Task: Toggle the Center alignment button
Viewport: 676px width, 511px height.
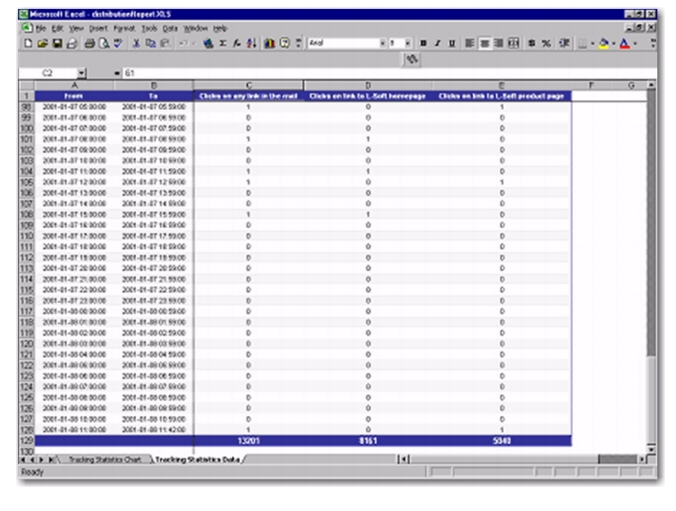Action: (x=485, y=44)
